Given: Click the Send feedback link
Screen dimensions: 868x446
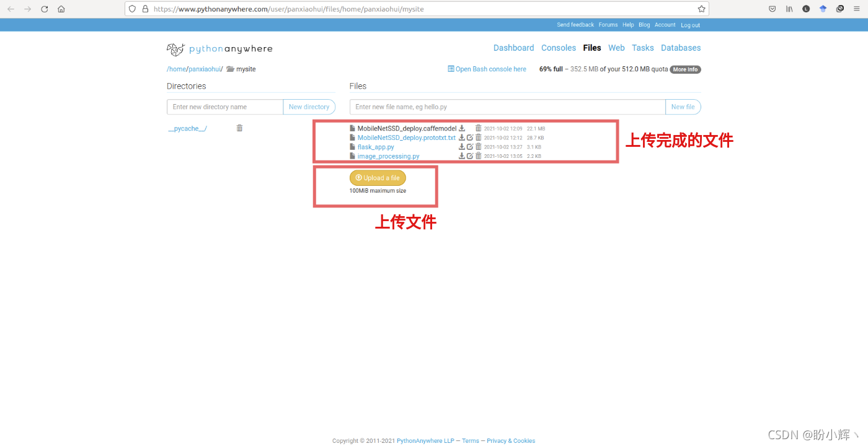Looking at the screenshot, I should (575, 25).
